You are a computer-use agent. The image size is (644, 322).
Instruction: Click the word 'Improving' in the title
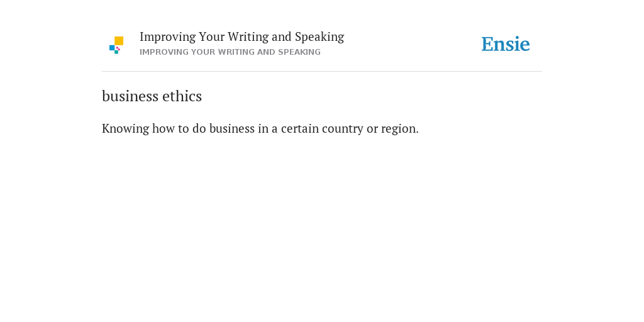[x=167, y=37]
